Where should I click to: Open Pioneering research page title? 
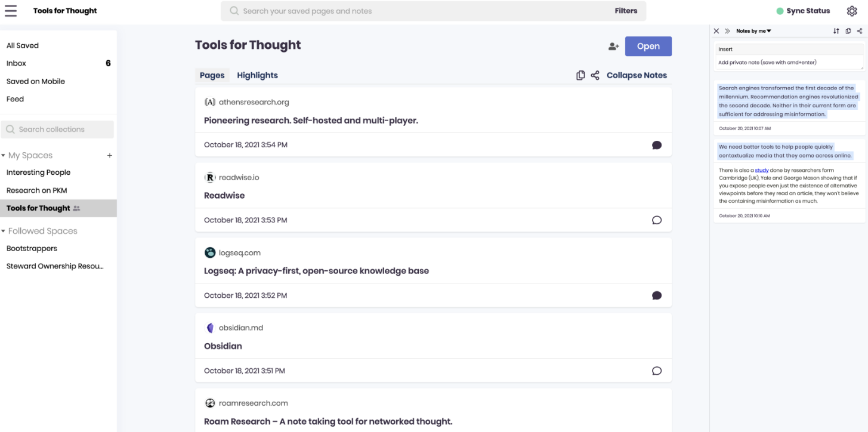(x=311, y=121)
